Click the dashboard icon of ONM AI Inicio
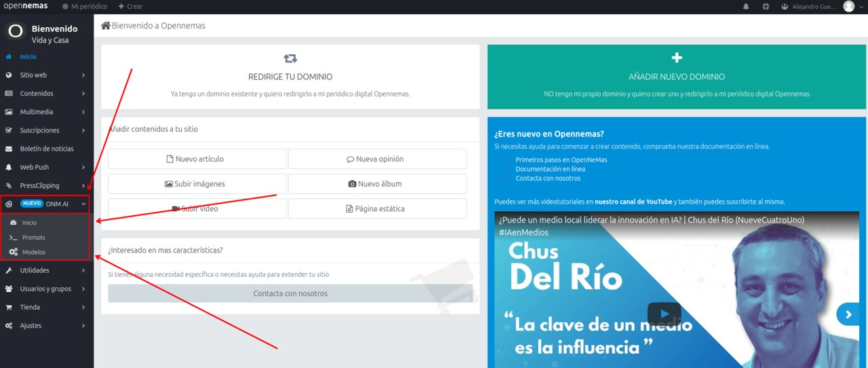The width and height of the screenshot is (868, 368). tap(14, 223)
